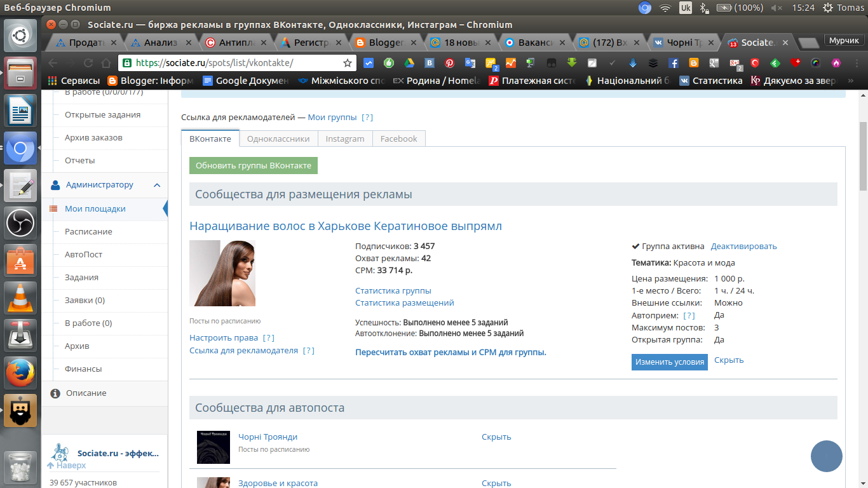Click Ссылка для рекламодателя link
The image size is (868, 488).
tap(244, 350)
